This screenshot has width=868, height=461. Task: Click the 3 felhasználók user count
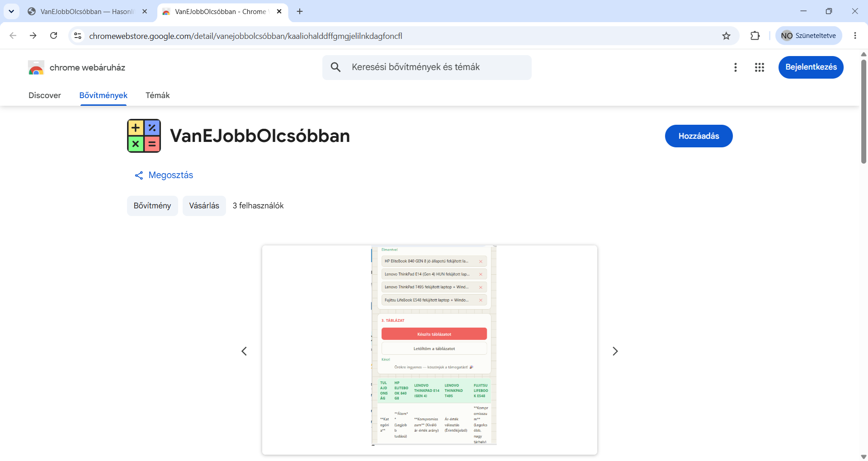click(x=258, y=206)
